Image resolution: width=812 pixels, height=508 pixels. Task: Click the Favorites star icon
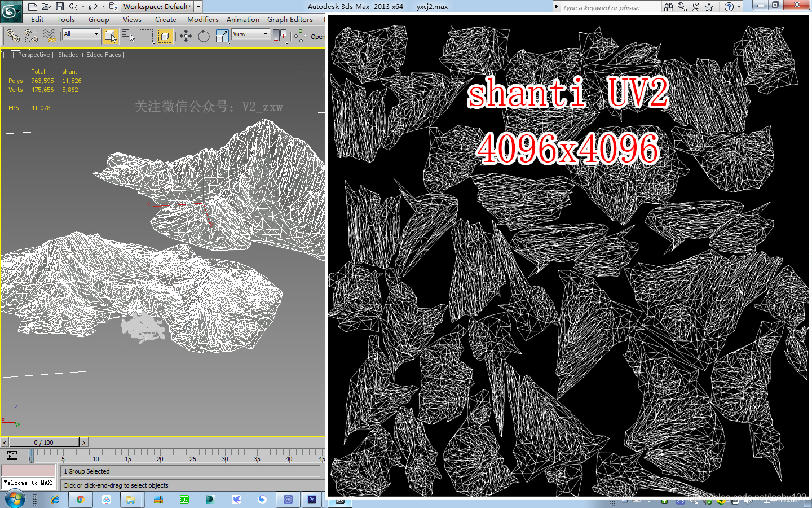(x=709, y=7)
